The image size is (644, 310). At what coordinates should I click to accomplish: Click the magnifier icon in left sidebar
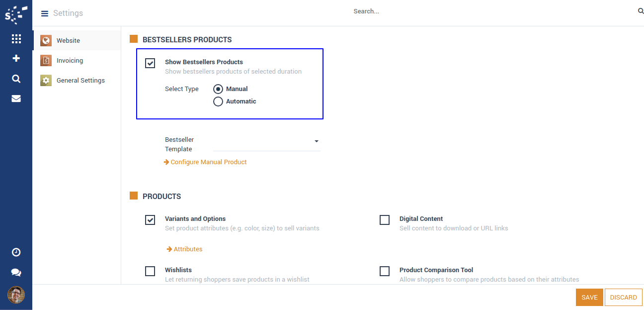[16, 79]
